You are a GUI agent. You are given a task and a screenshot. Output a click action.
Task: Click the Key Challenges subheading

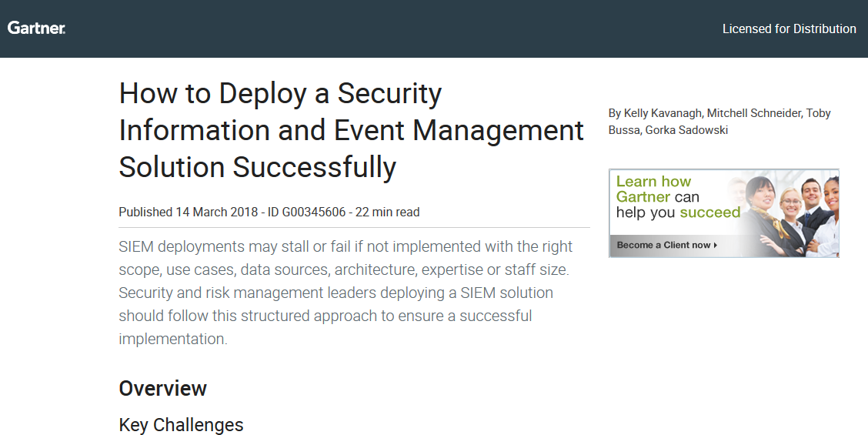click(x=181, y=425)
